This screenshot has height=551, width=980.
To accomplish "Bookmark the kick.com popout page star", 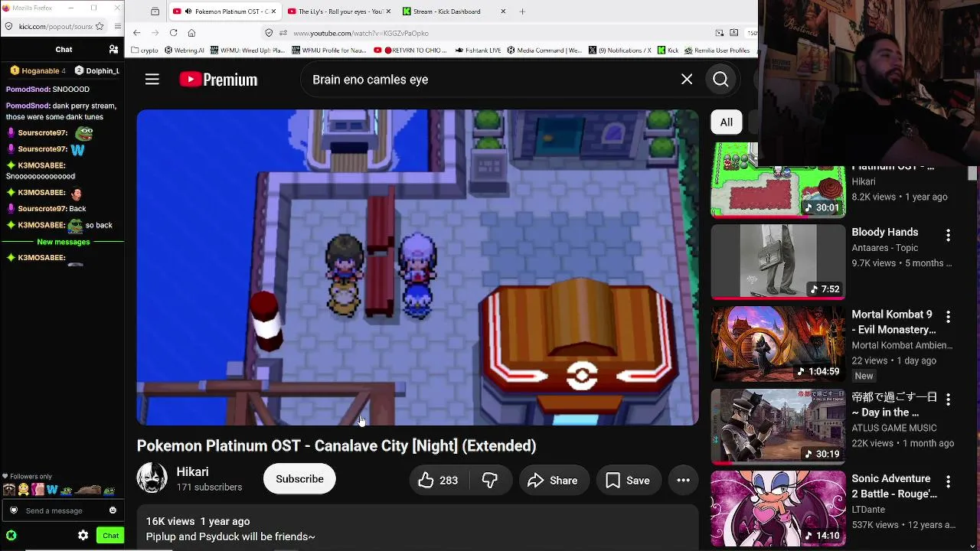I will pyautogui.click(x=100, y=26).
